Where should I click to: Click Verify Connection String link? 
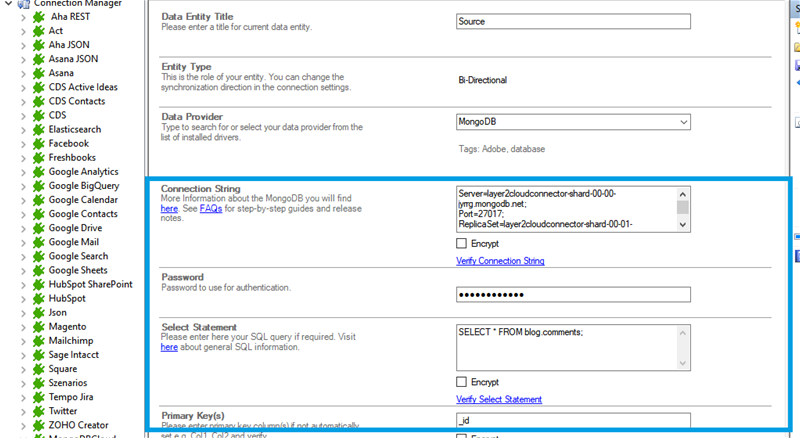[x=500, y=261]
